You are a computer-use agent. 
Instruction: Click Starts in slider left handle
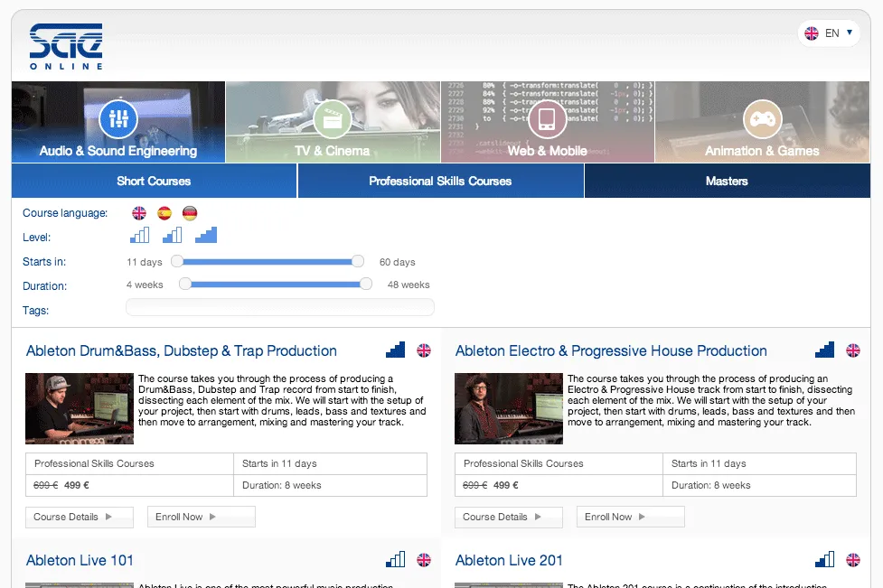coord(177,261)
